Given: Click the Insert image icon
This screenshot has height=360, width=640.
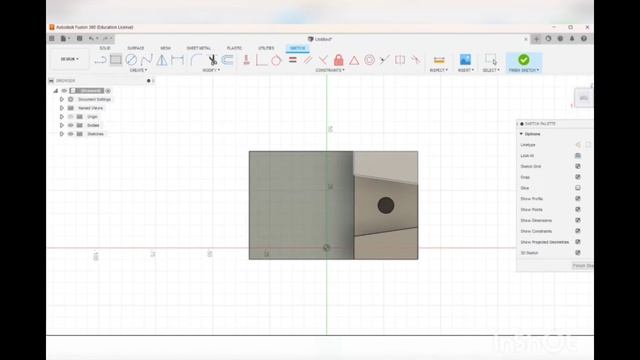Looking at the screenshot, I should click(465, 60).
